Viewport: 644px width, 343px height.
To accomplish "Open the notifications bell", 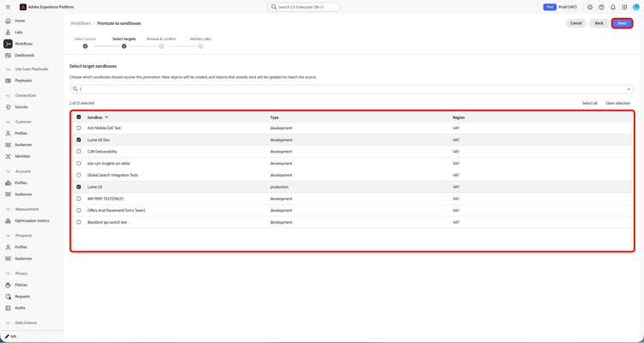I will 613,7.
